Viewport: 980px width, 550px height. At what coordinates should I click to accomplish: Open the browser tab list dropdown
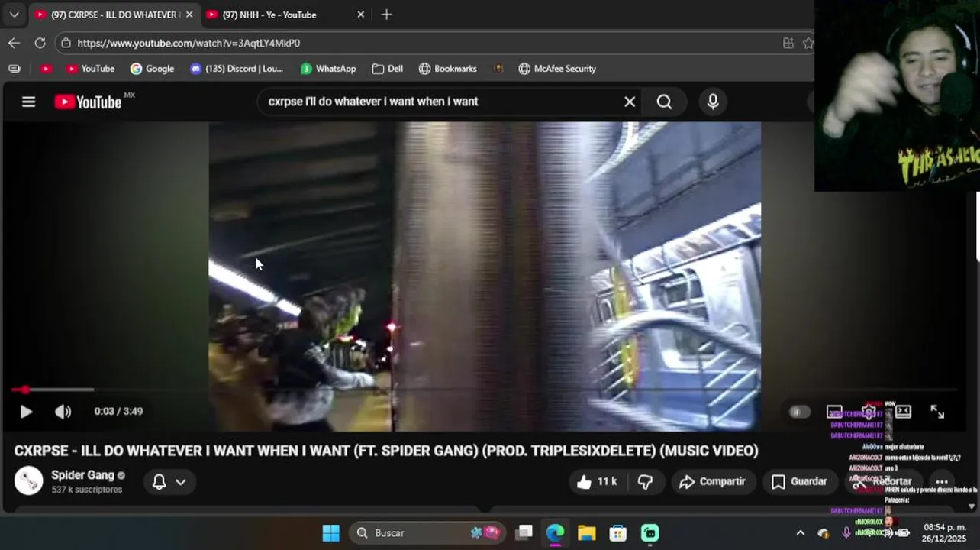click(x=14, y=15)
